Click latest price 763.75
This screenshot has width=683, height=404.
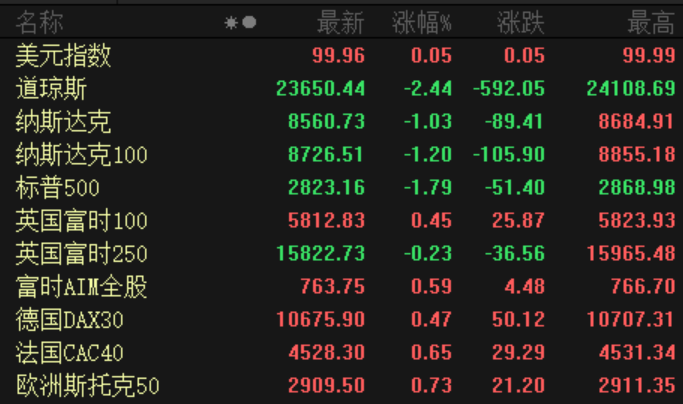[x=332, y=287]
